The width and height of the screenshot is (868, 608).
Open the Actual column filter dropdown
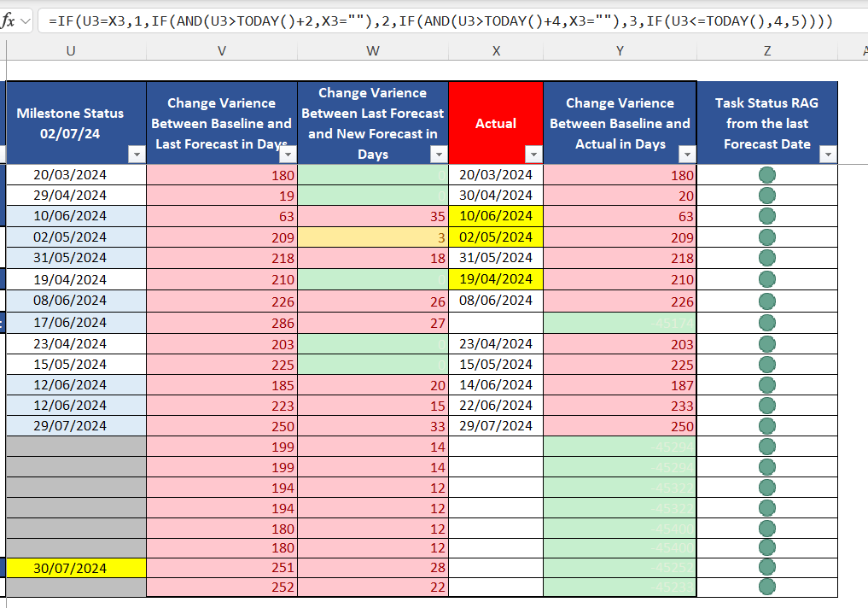(533, 154)
